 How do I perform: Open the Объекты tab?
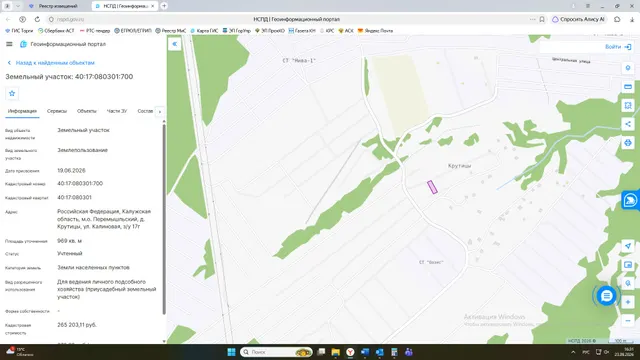[x=87, y=111]
